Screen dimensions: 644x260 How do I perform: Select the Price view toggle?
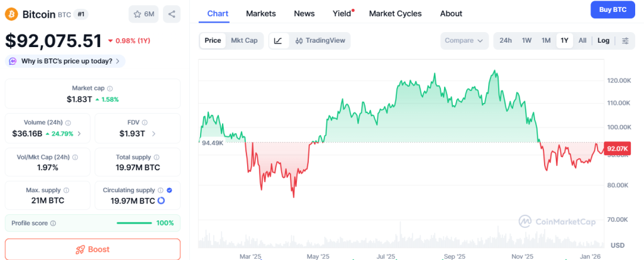pyautogui.click(x=213, y=41)
